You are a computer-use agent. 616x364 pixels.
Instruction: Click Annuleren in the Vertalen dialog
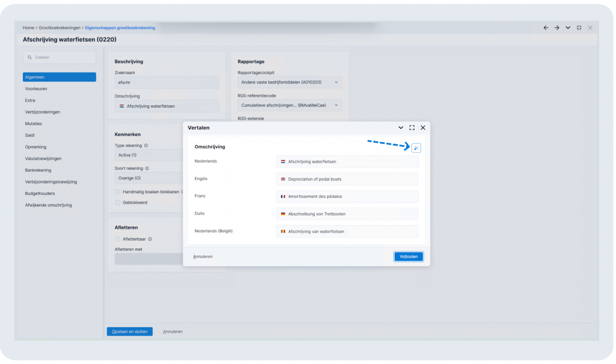pyautogui.click(x=203, y=257)
